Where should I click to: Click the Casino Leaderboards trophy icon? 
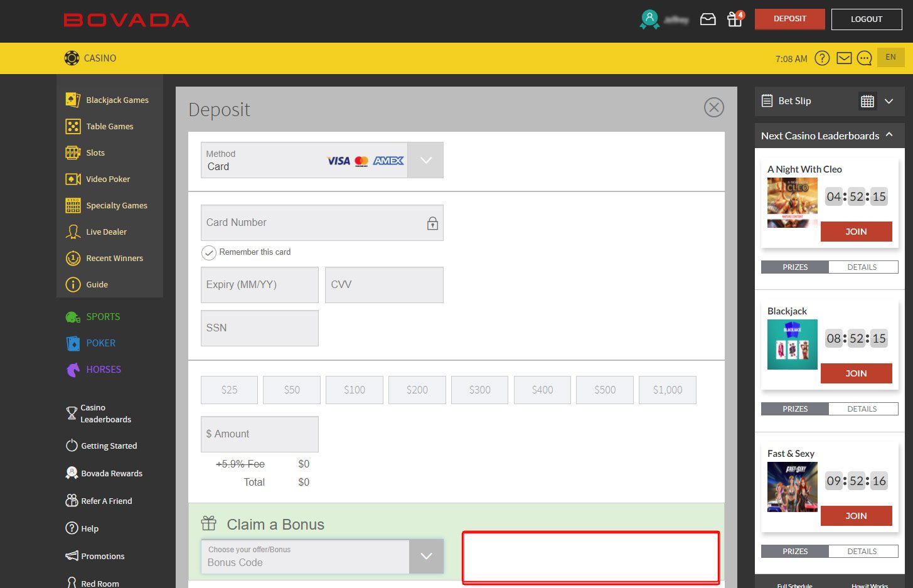pyautogui.click(x=72, y=414)
